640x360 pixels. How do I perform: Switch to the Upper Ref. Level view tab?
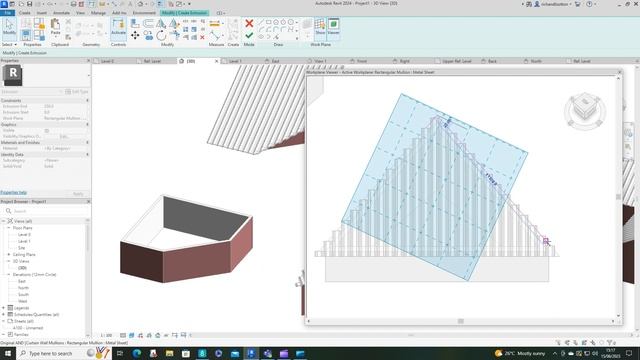pyautogui.click(x=457, y=61)
